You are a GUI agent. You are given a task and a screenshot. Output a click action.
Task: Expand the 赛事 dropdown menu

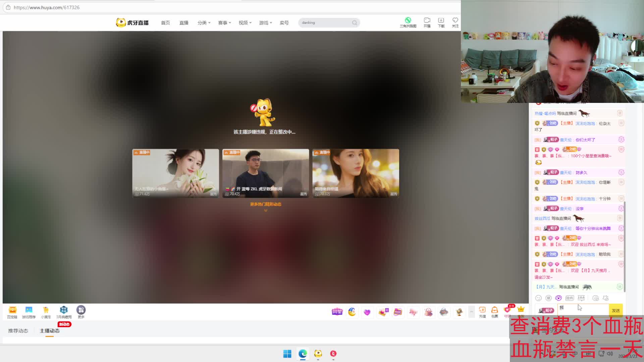click(x=224, y=23)
